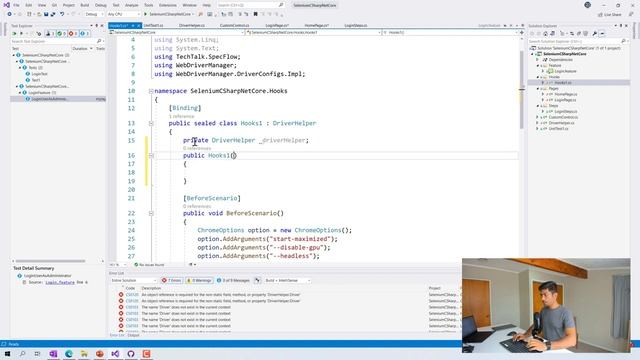Open the Entire Solution scope dropdown
Screen dimensions: 640x360
(x=133, y=280)
